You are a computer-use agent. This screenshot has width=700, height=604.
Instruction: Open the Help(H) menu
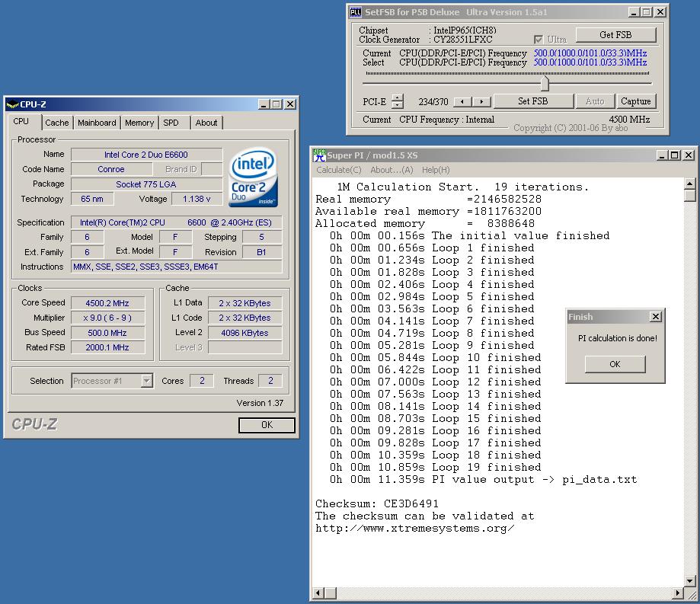[x=436, y=170]
